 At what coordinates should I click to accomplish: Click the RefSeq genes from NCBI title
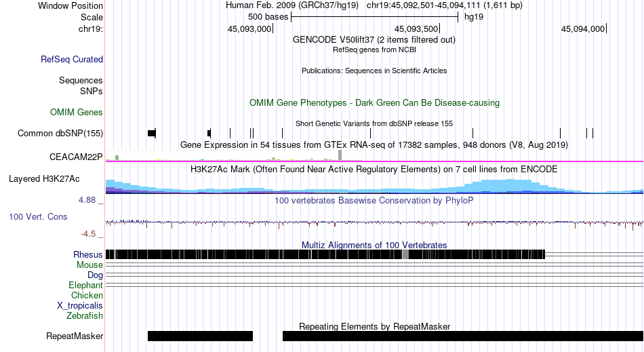click(374, 50)
